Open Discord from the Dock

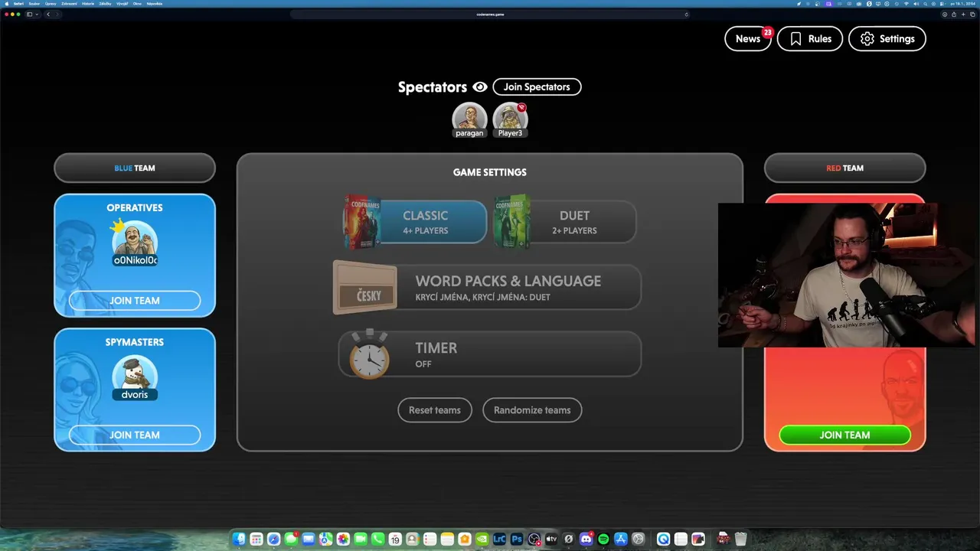pos(586,539)
